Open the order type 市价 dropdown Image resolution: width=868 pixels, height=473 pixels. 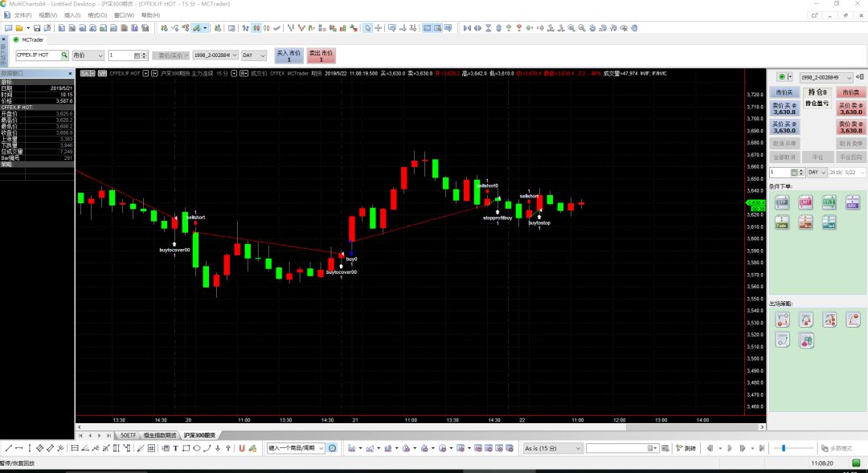88,55
